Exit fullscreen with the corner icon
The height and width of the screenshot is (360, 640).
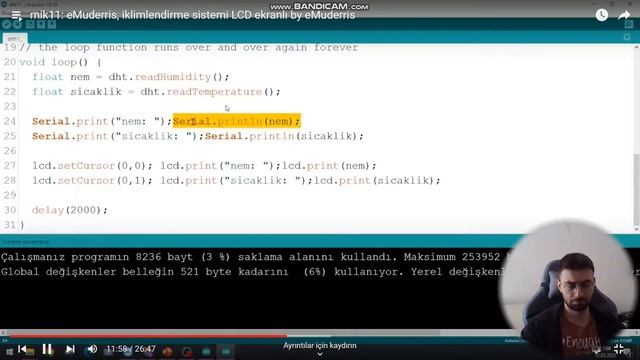pyautogui.click(x=619, y=349)
